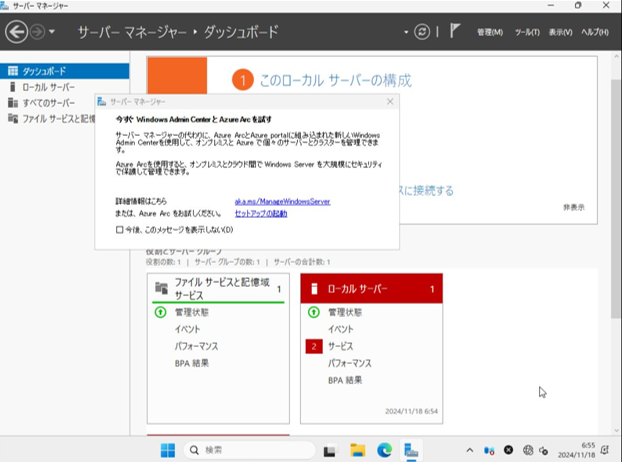Click the forward navigation arrow
622x462 pixels.
38,32
